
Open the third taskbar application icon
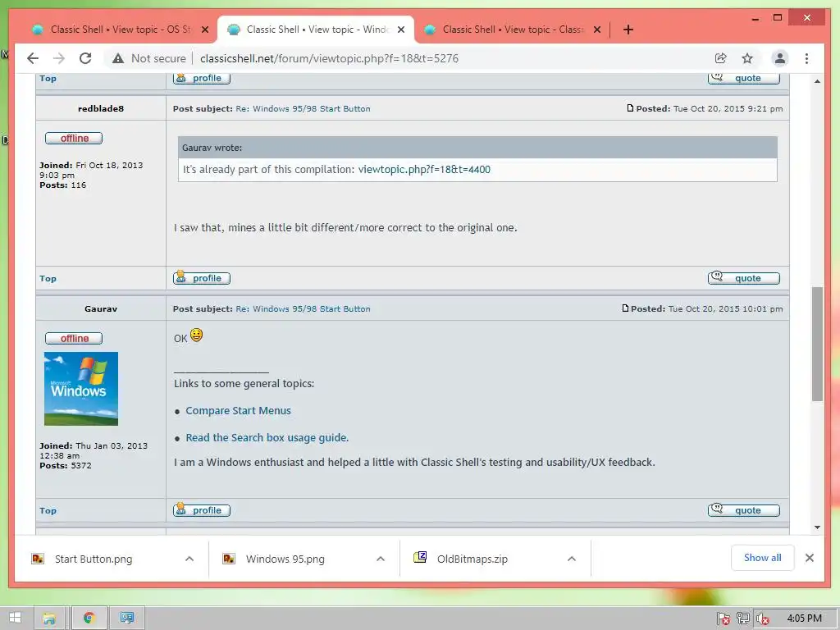click(x=127, y=619)
